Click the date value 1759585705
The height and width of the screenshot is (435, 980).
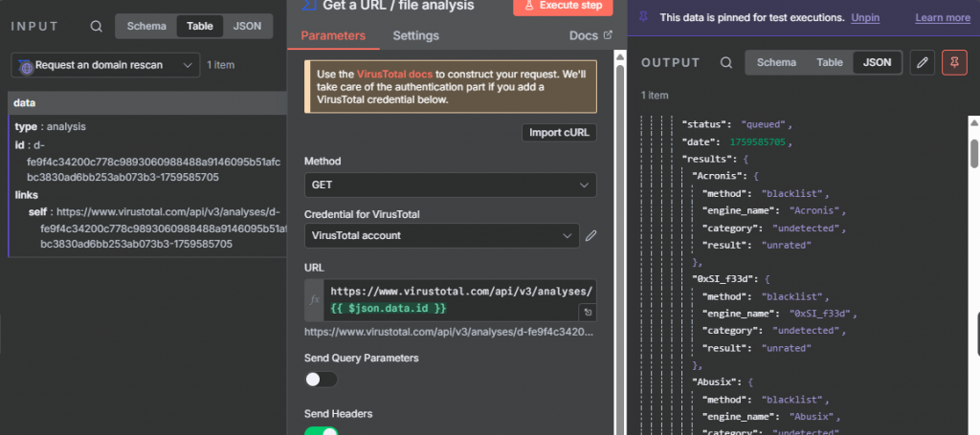pyautogui.click(x=758, y=142)
